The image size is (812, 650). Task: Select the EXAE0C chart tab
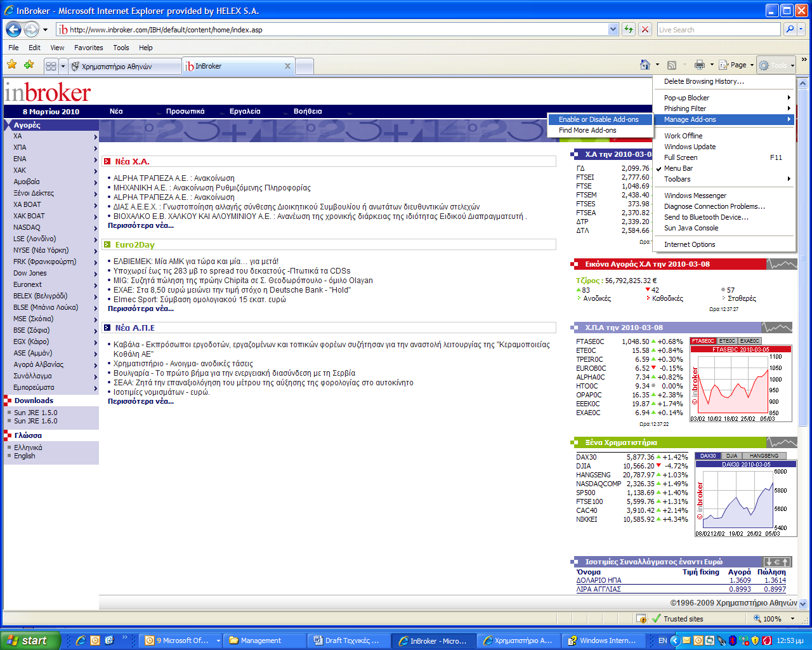pyautogui.click(x=749, y=341)
